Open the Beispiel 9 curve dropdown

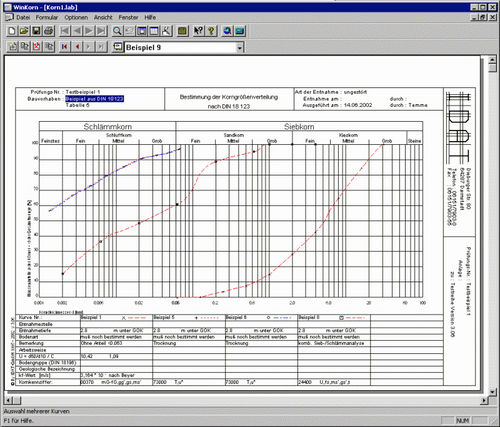tap(239, 48)
